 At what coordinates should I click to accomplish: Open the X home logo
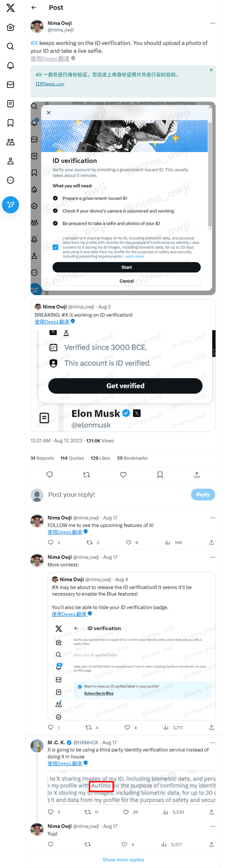coord(10,8)
